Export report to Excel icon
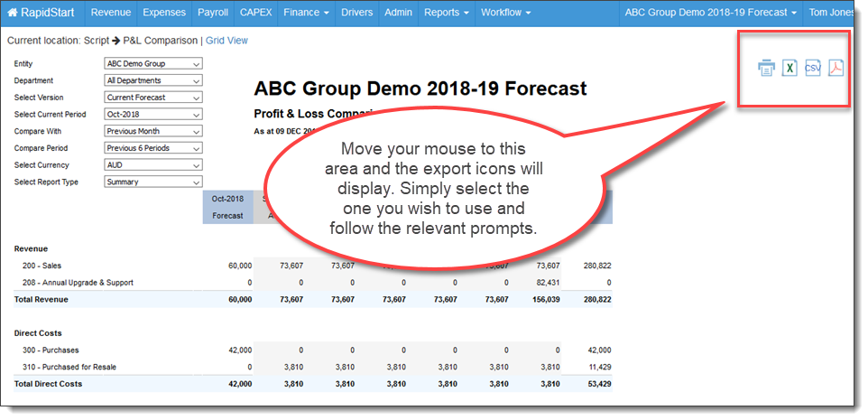The width and height of the screenshot is (868, 420). pyautogui.click(x=790, y=68)
